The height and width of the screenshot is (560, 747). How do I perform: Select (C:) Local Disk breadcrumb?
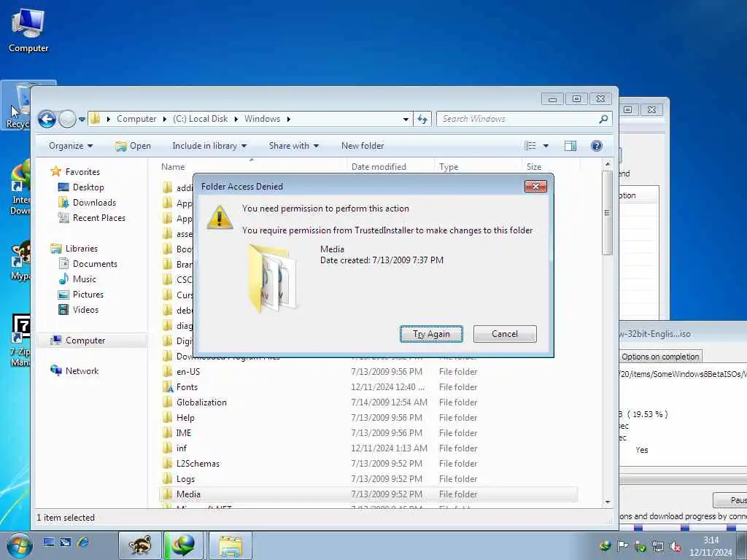click(x=200, y=119)
